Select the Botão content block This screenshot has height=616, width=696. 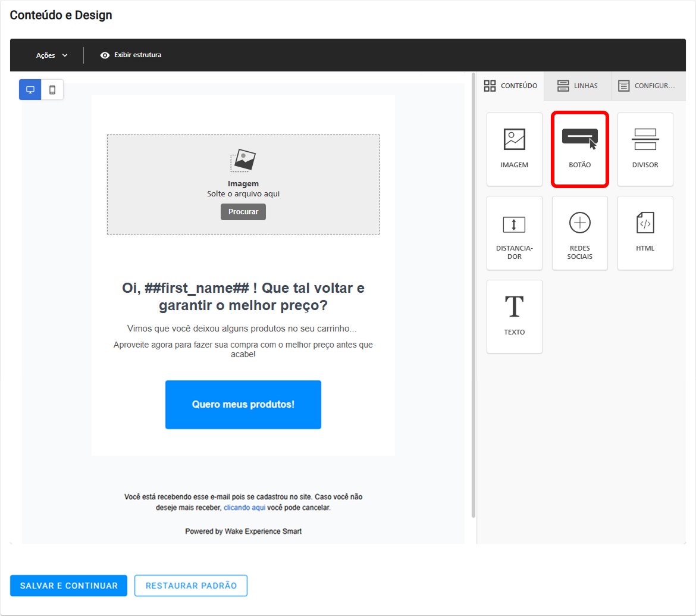pos(580,149)
